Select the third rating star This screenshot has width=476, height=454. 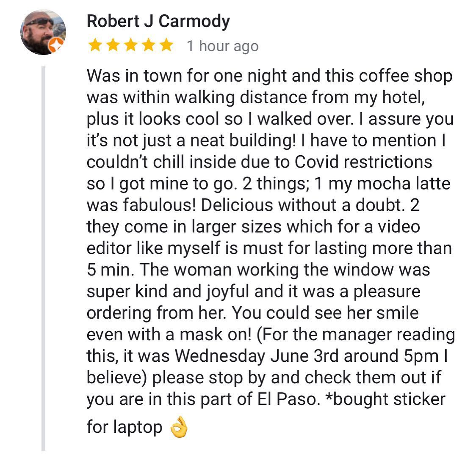[x=131, y=45]
